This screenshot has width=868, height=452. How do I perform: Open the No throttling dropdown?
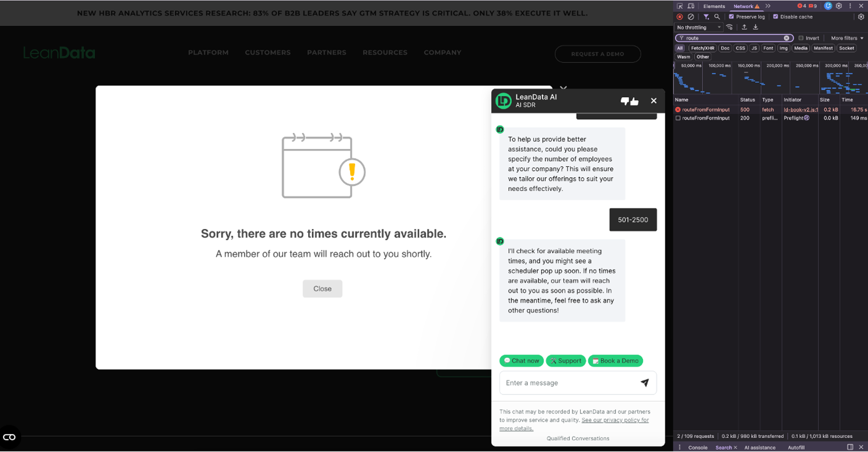[698, 27]
